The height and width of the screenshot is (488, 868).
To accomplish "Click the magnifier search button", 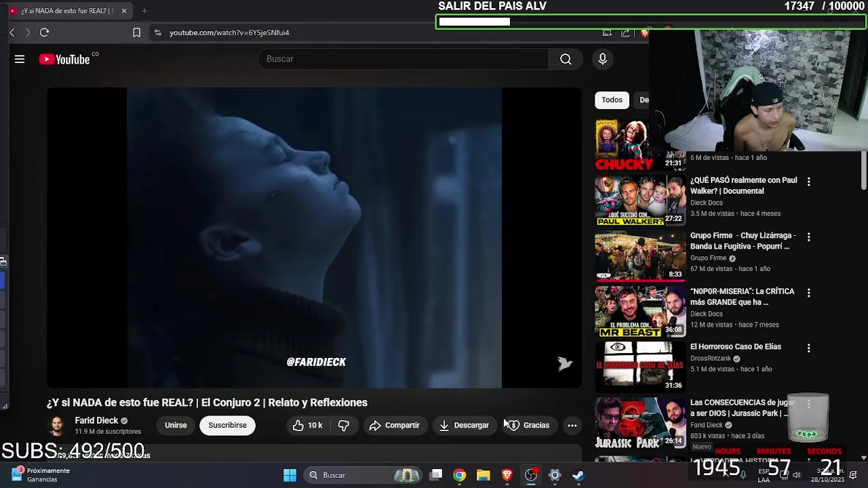I will [x=566, y=59].
